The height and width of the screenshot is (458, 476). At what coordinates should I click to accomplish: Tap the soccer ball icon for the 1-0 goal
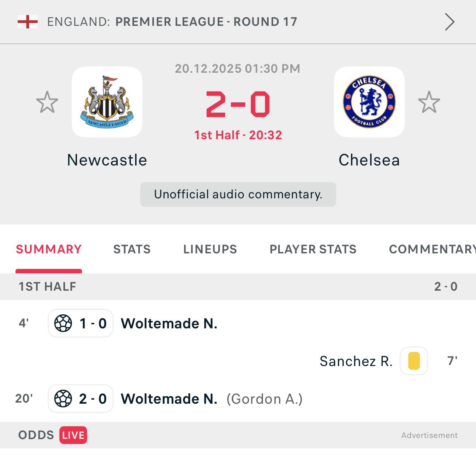click(x=63, y=324)
